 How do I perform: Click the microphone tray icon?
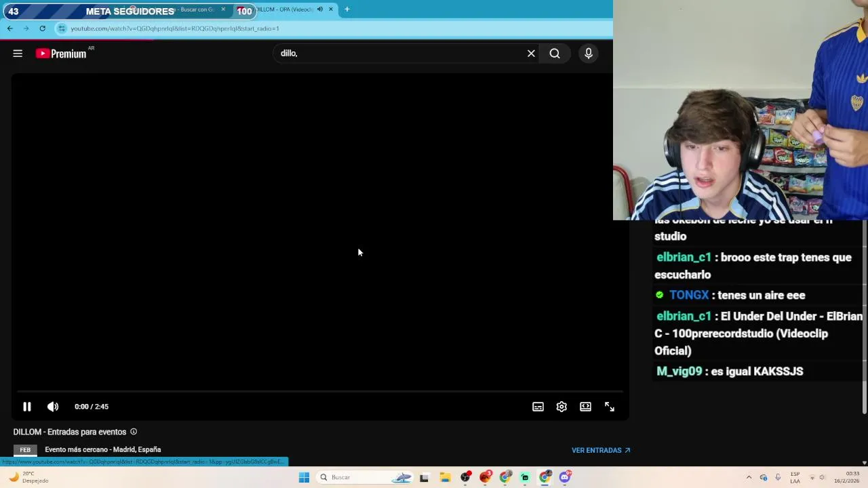coord(778,477)
